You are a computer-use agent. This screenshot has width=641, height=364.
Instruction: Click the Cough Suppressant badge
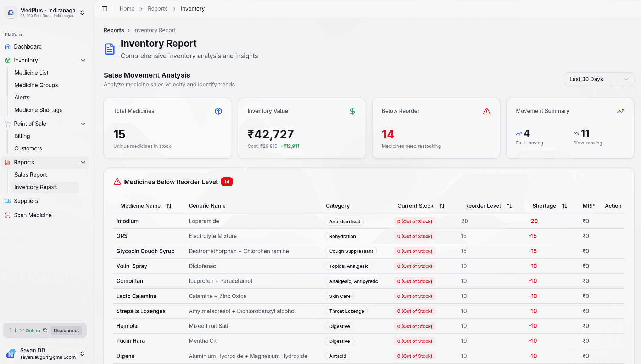pyautogui.click(x=351, y=251)
